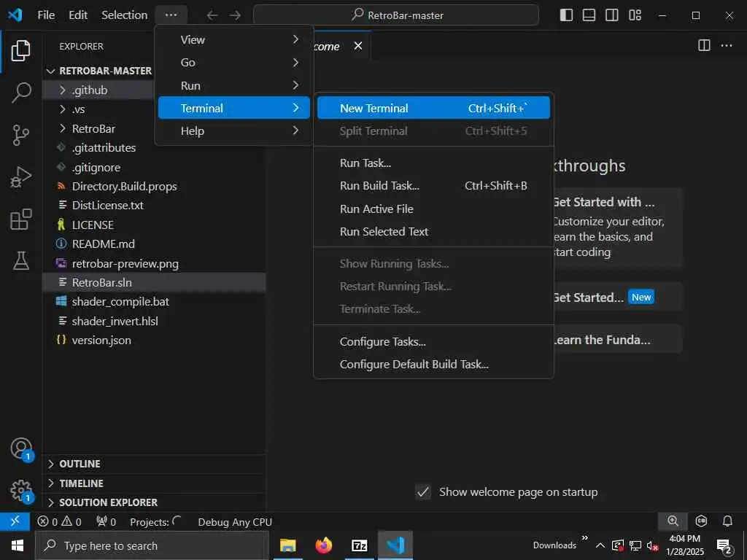Close the Welcome tab
The width and height of the screenshot is (747, 560).
(x=358, y=46)
